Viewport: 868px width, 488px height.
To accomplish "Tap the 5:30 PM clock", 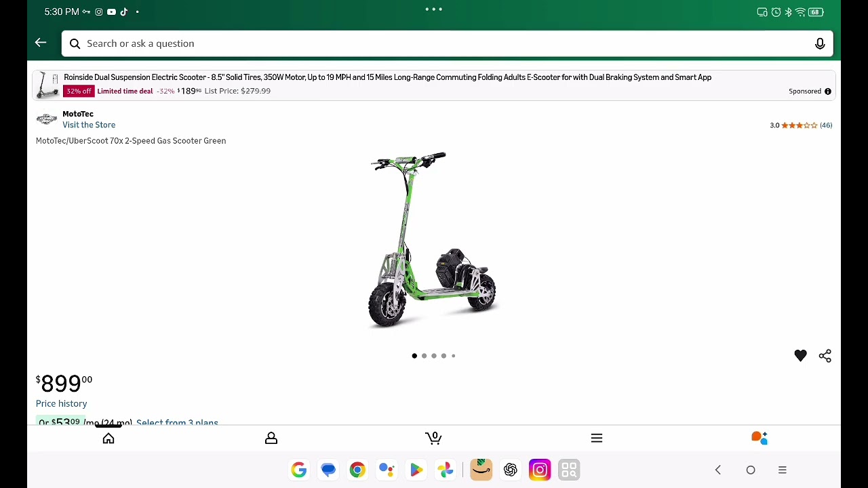I will [62, 12].
